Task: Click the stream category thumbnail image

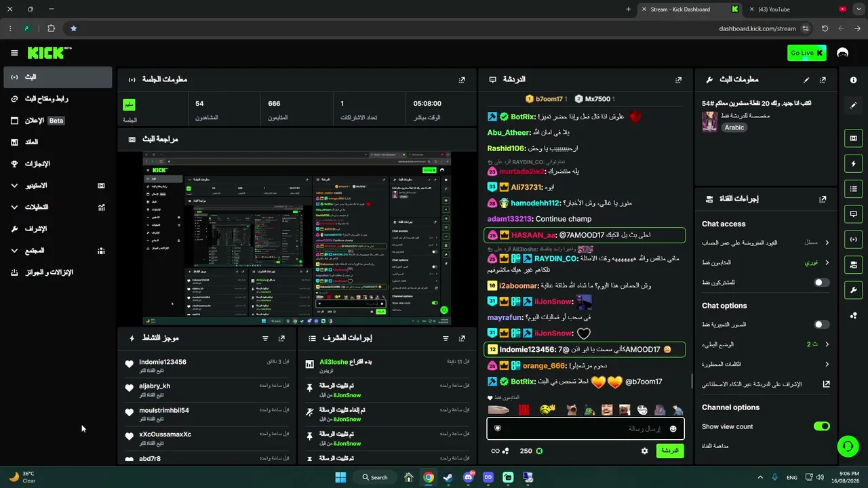Action: (x=709, y=122)
